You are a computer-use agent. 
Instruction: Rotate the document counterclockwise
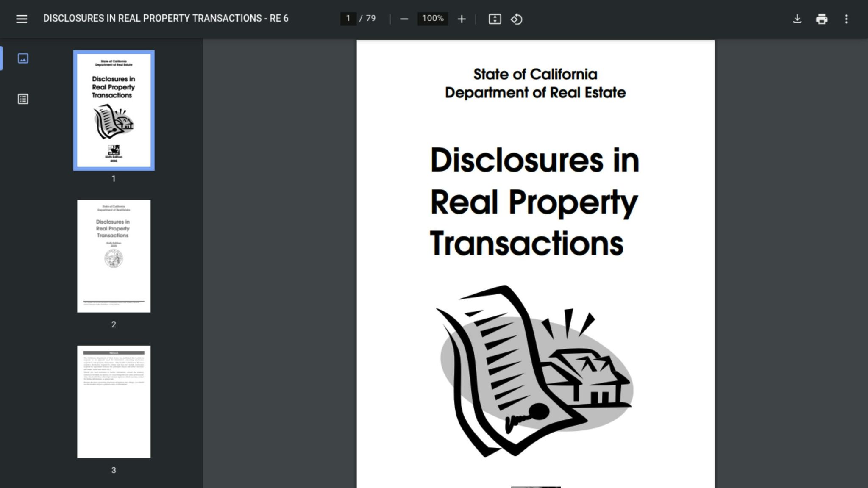coord(516,19)
